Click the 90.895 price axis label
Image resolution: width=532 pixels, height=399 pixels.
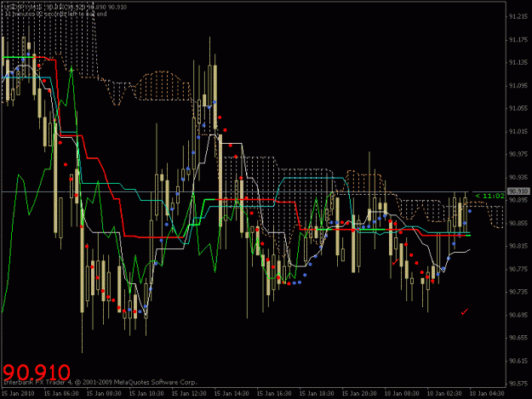tap(518, 200)
